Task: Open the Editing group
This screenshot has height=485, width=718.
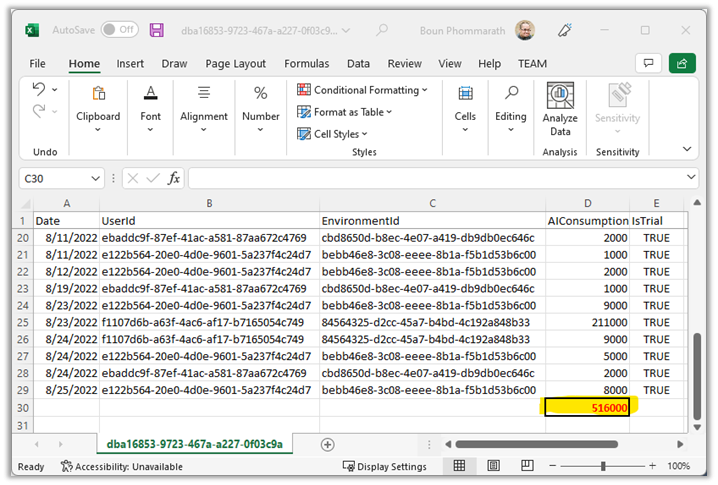Action: (x=511, y=109)
